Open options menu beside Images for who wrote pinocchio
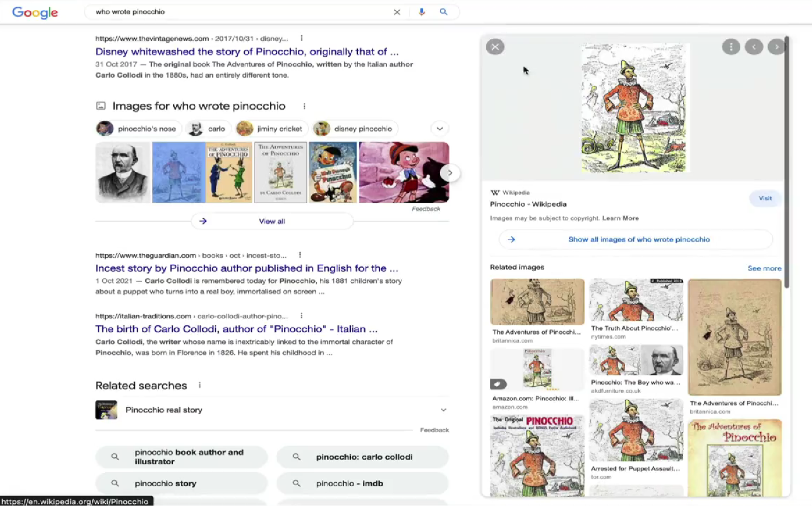Screen dimensions: 812x514 [x=304, y=106]
